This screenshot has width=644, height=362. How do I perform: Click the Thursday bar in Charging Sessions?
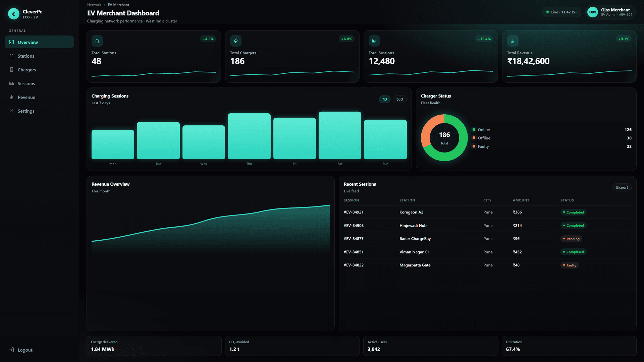point(249,136)
